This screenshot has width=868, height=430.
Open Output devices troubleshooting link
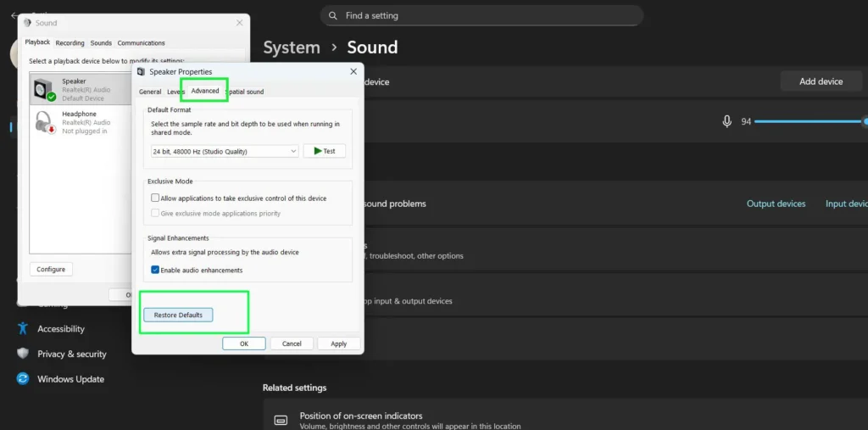[776, 204]
